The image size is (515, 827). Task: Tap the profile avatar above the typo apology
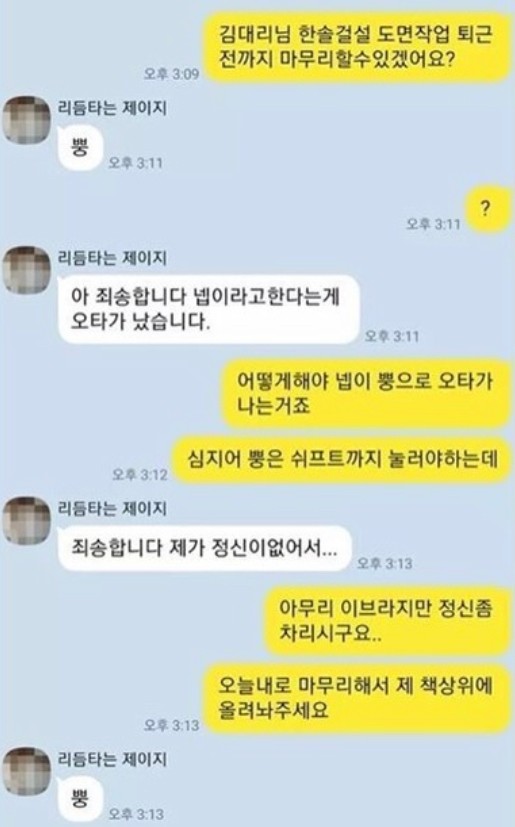click(26, 270)
